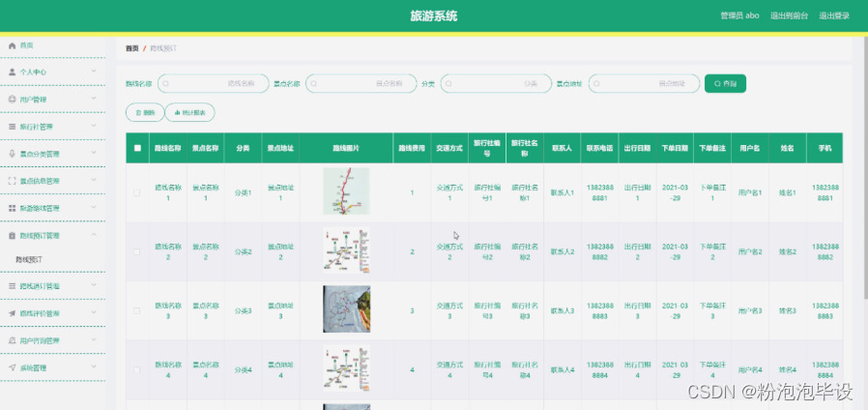Click the person icon for 个人中心
Viewport: 868px width, 410px height.
12,73
